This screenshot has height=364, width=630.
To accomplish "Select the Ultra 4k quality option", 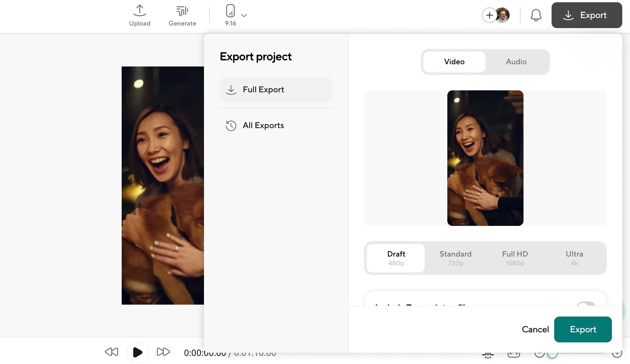I will pos(574,258).
